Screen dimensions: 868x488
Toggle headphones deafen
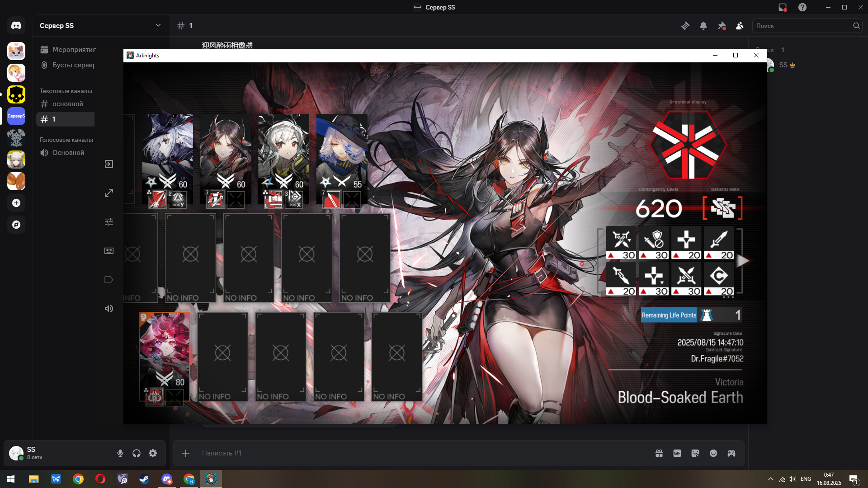pos(137,453)
